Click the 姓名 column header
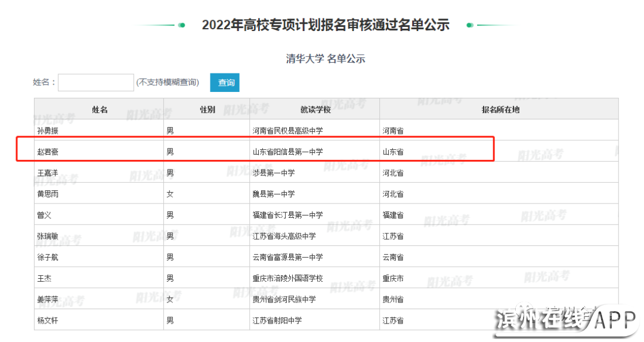This screenshot has height=342, width=644. tap(99, 110)
